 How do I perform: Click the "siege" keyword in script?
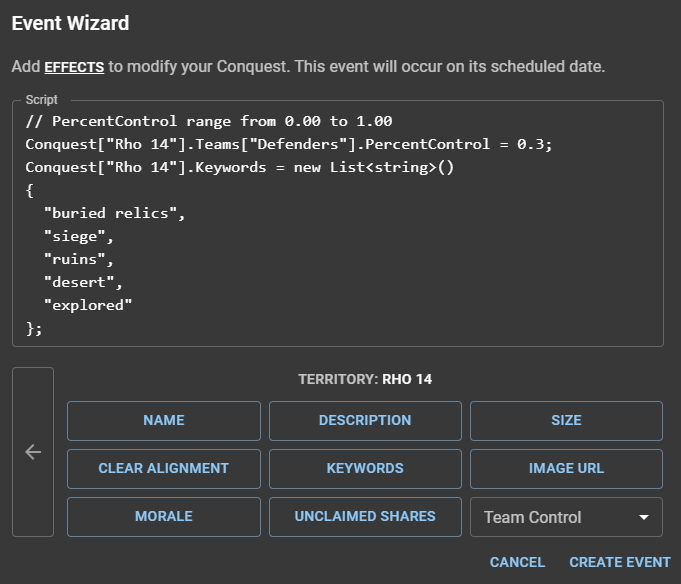click(77, 236)
